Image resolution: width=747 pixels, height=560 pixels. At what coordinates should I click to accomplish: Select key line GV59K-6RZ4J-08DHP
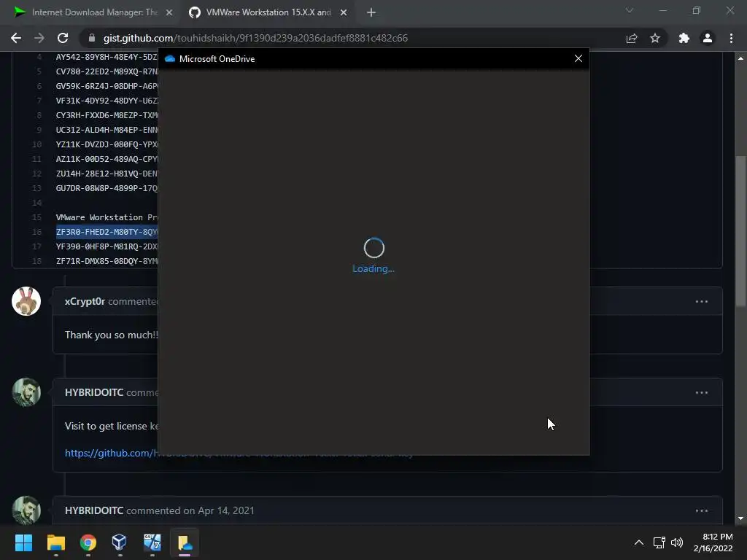(x=107, y=86)
